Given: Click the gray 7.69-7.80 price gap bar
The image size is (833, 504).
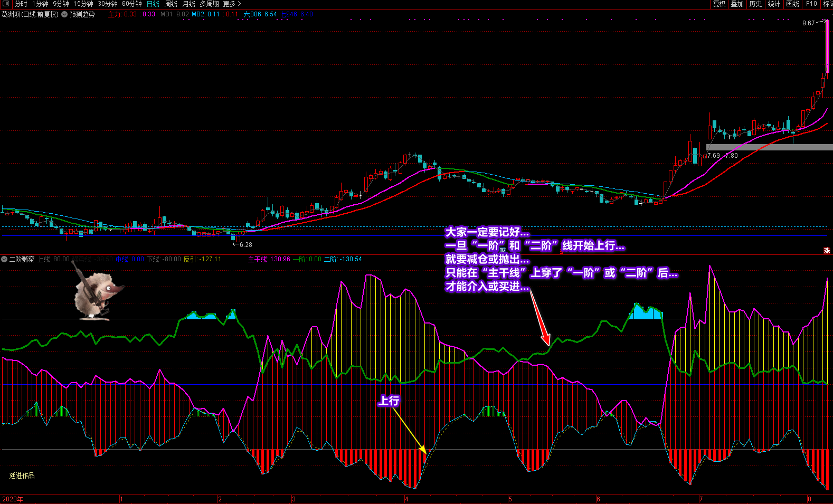Looking at the screenshot, I should tap(769, 147).
